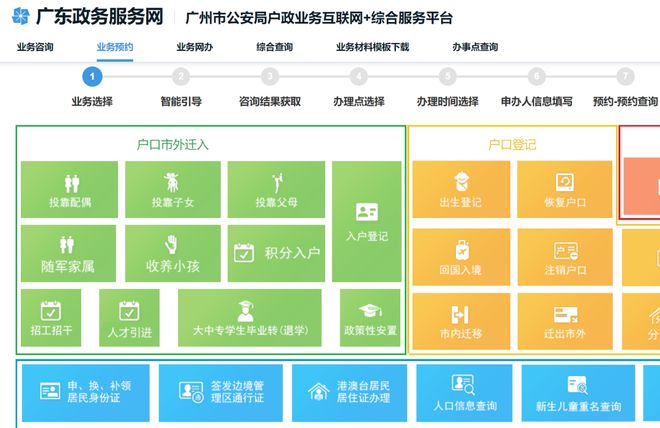Choose the 投靠父母 icon tile
The height and width of the screenshot is (428, 660).
tap(276, 189)
